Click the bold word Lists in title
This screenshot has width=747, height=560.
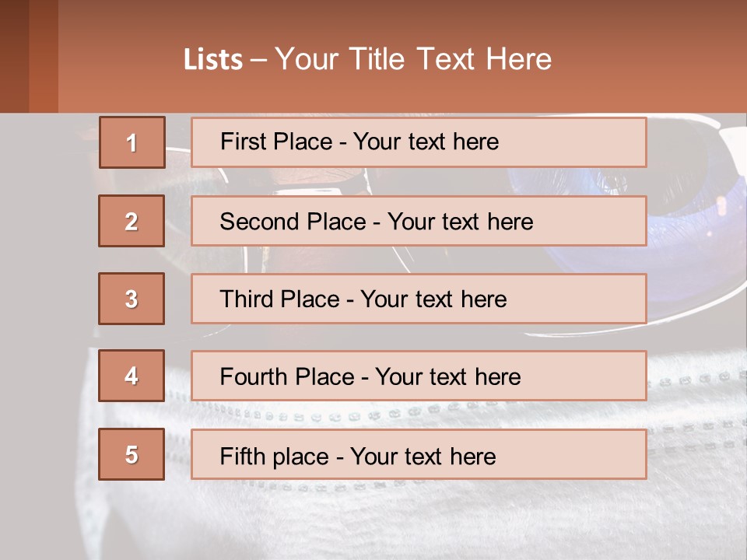pyautogui.click(x=213, y=60)
